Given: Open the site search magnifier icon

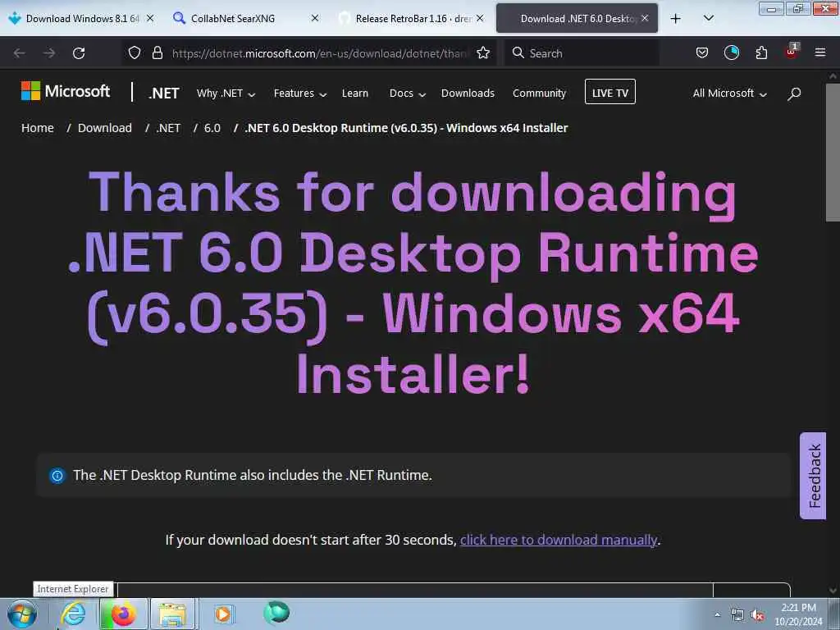Looking at the screenshot, I should (794, 94).
